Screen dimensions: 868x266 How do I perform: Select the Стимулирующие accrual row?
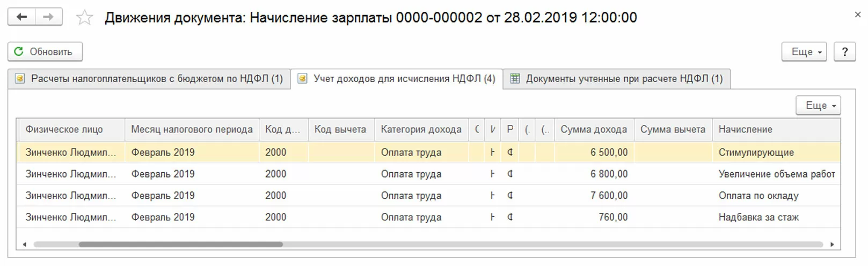click(756, 152)
